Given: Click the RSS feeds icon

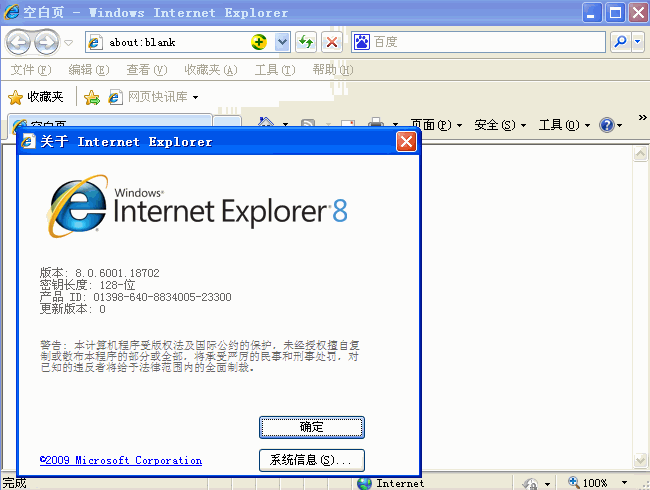Looking at the screenshot, I should coord(308,123).
